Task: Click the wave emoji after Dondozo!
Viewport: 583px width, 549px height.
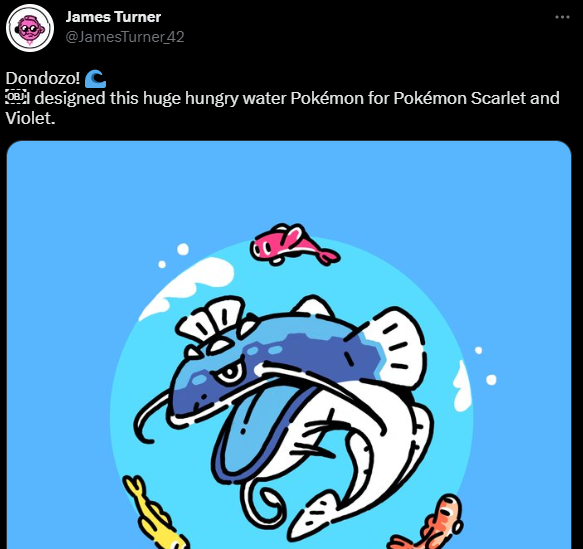Action: (95, 78)
